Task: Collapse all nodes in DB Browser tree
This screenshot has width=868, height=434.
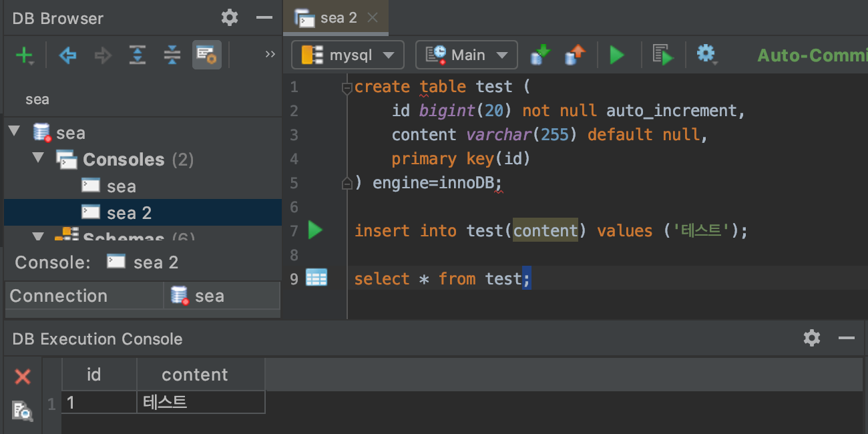Action: coord(172,55)
